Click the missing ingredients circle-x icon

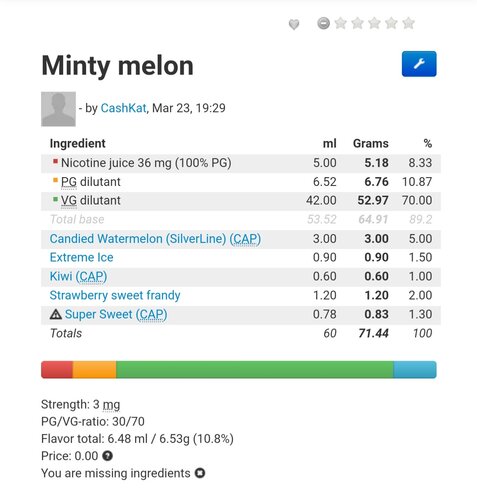pyautogui.click(x=200, y=473)
